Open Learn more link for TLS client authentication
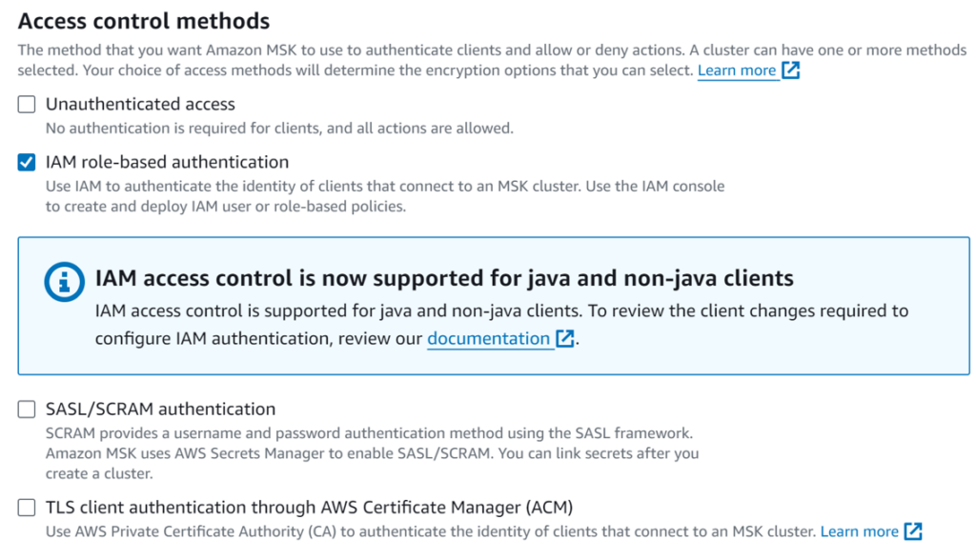The width and height of the screenshot is (976, 560). (859, 531)
